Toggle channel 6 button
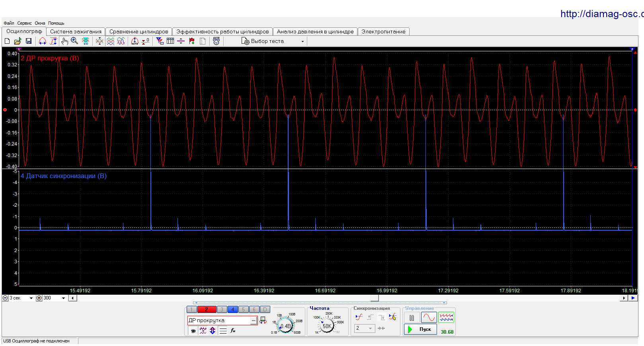Viewport: 644px width, 346px height. [x=254, y=309]
